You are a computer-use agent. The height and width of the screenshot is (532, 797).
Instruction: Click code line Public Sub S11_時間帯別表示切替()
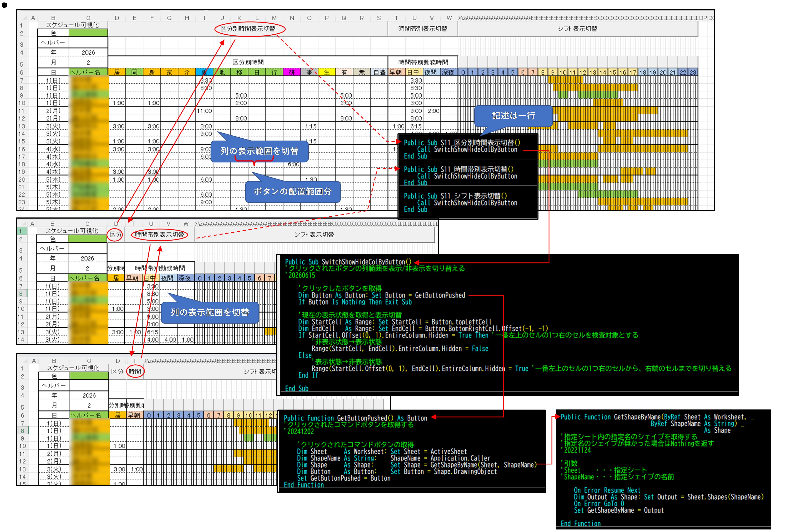459,169
